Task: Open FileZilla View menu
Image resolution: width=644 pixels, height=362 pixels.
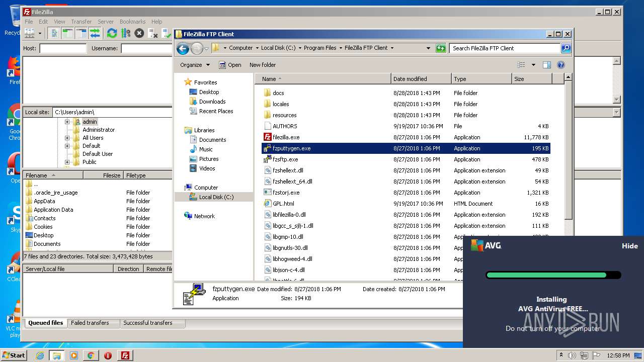Action: coord(59,22)
